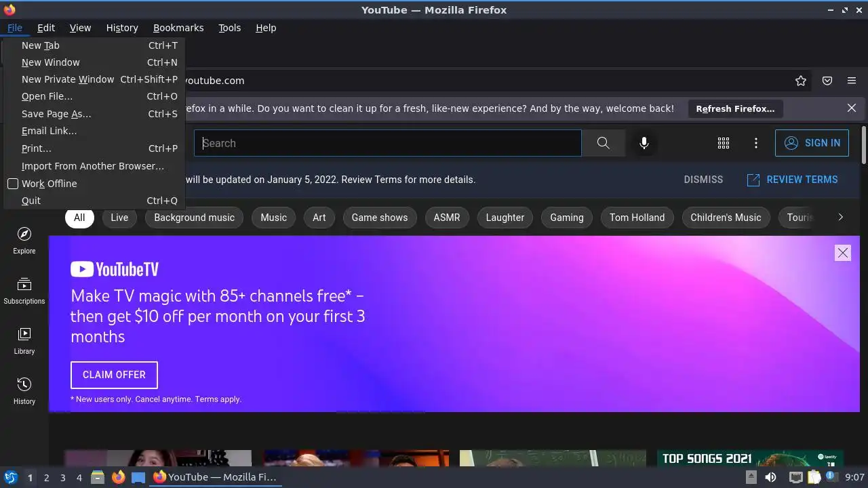Choose Open File... from the File menu
The height and width of the screenshot is (488, 868).
94,96
